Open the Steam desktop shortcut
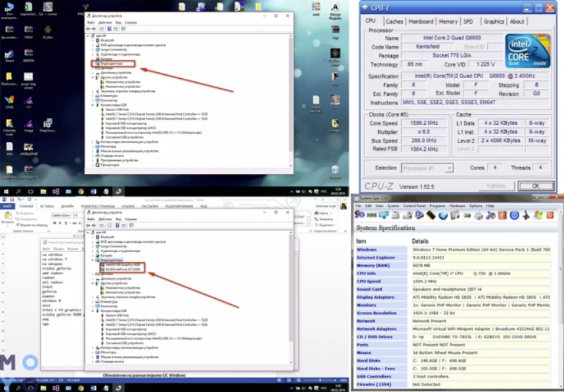Image resolution: width=564 pixels, height=392 pixels. pos(10,54)
